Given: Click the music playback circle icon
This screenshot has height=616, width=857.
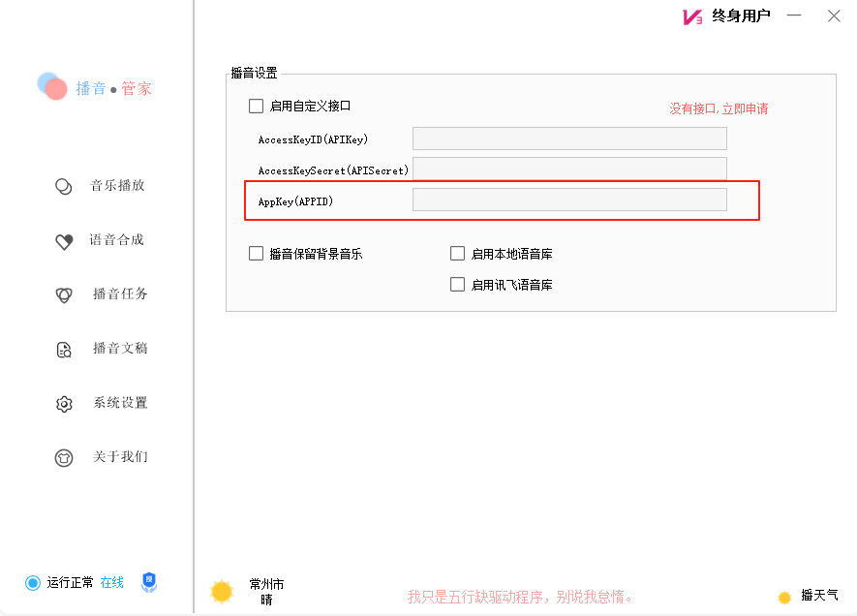Looking at the screenshot, I should click(x=63, y=186).
